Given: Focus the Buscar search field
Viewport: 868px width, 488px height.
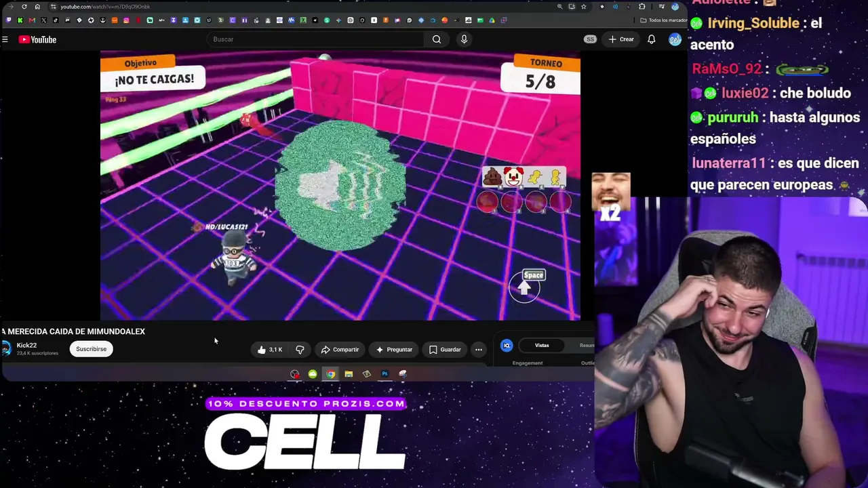Looking at the screenshot, I should 316,39.
